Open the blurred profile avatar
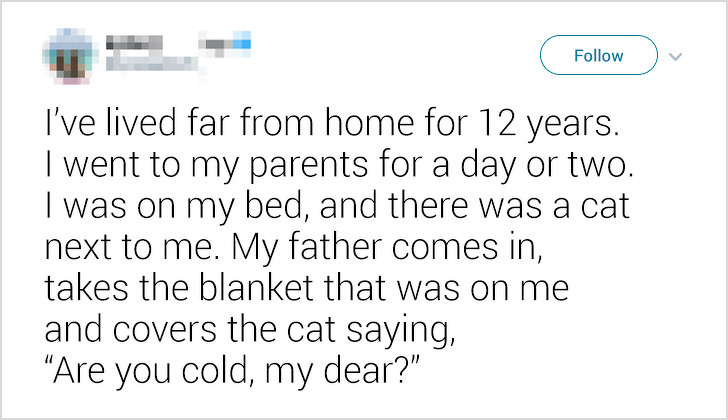This screenshot has width=728, height=420. click(70, 56)
